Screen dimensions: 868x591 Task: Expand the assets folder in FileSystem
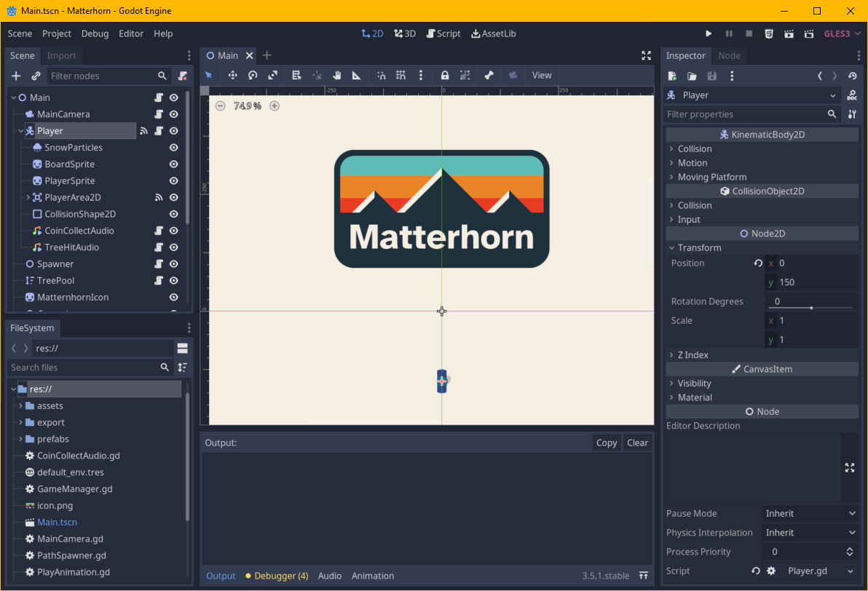(x=21, y=406)
